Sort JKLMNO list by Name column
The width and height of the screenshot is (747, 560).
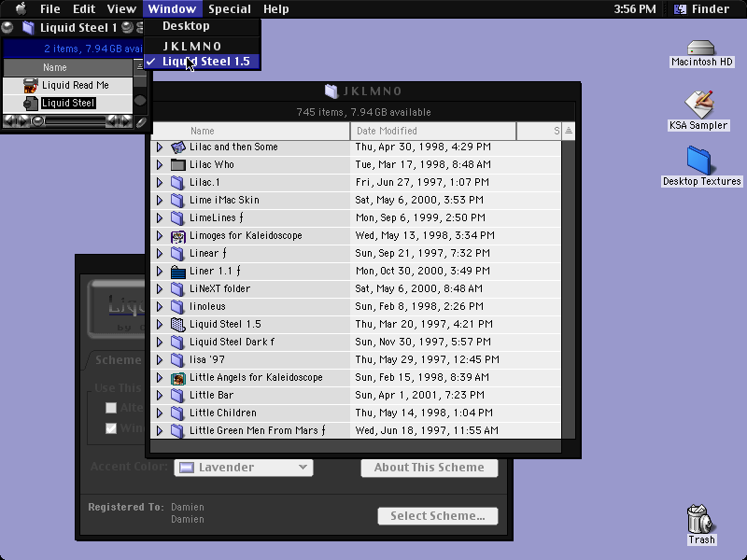[250, 131]
